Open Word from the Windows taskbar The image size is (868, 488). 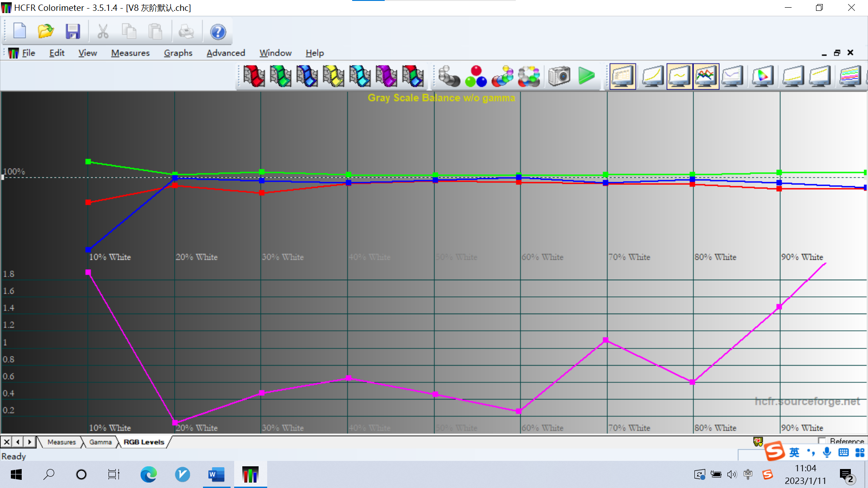pyautogui.click(x=216, y=474)
